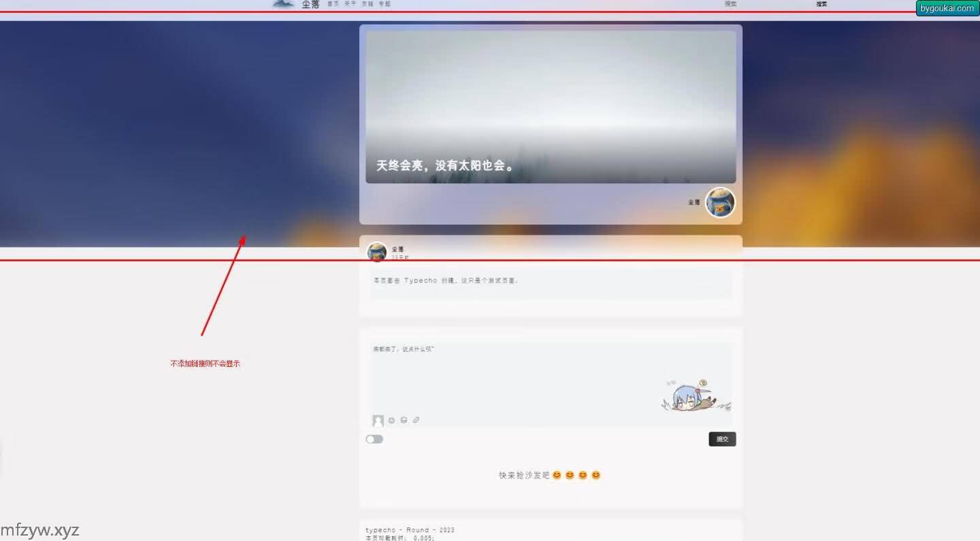Open the emoji picker in the comment toolbar

click(391, 421)
